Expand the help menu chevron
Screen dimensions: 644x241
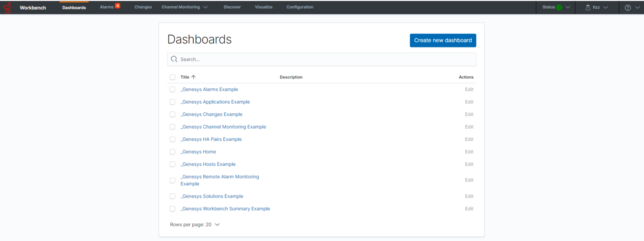coord(637,7)
